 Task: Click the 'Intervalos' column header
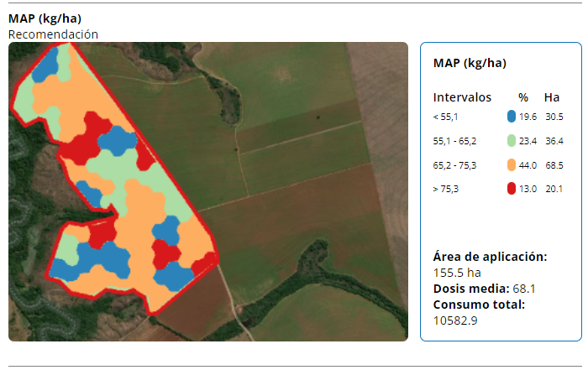462,96
